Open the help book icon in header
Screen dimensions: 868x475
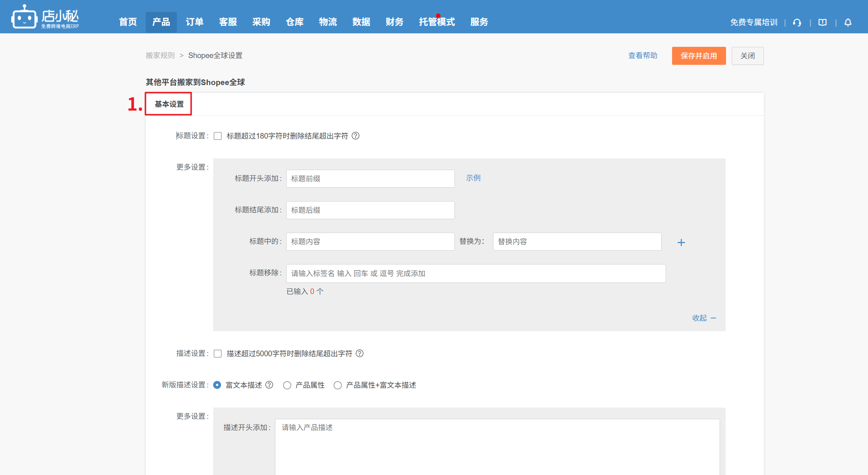coord(822,22)
